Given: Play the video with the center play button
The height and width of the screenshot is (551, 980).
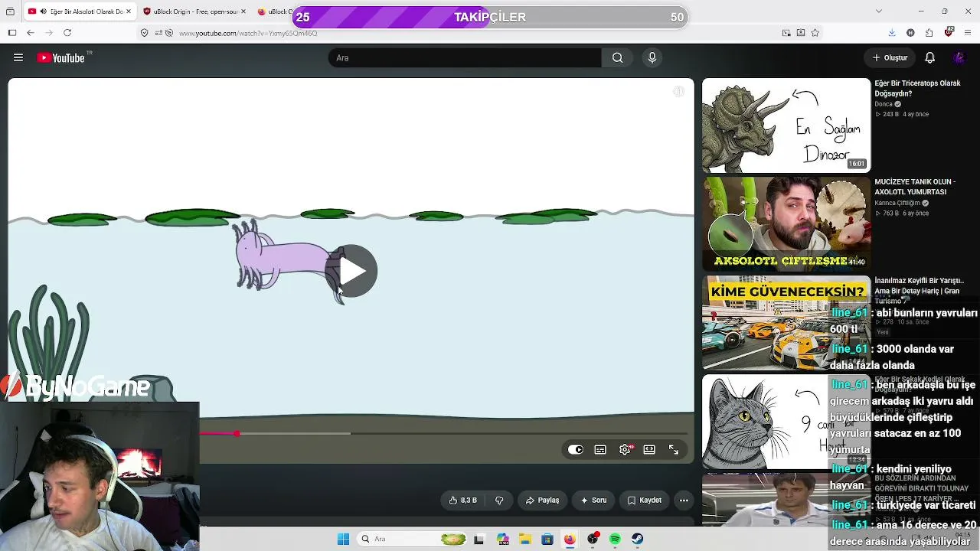Looking at the screenshot, I should (x=351, y=271).
